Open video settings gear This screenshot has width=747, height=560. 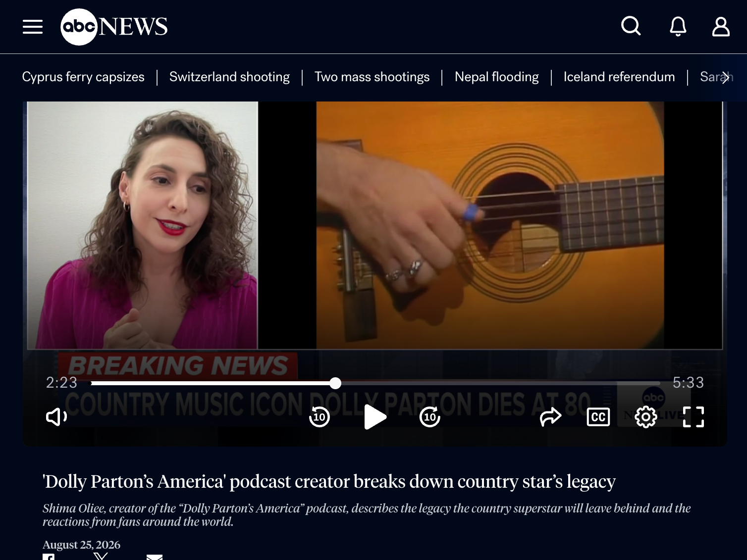[x=646, y=417]
